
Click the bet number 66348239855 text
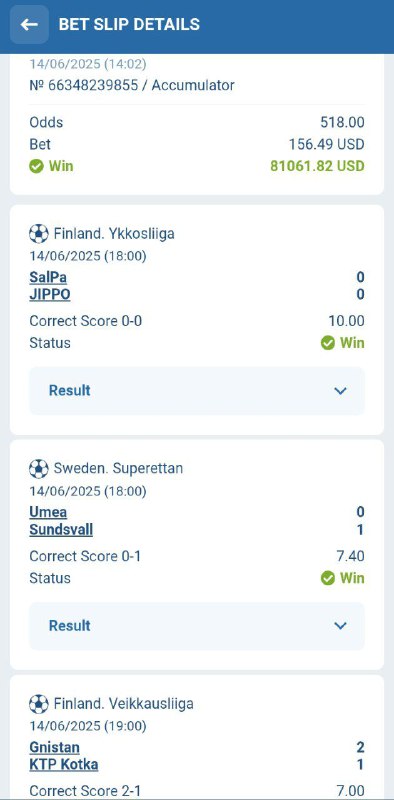point(93,85)
